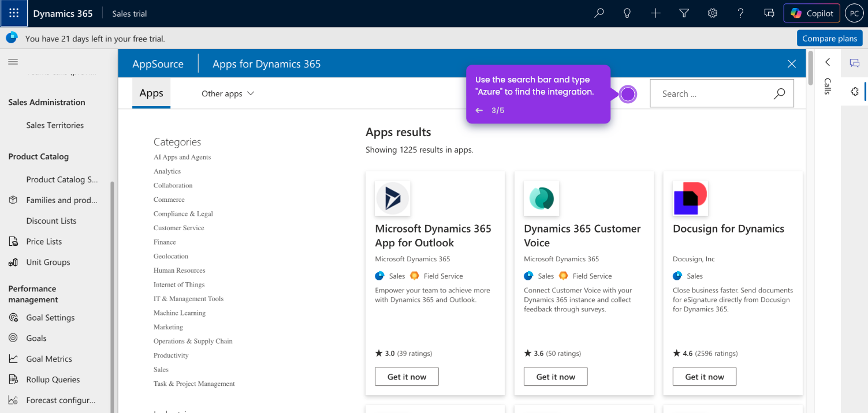
Task: Open Sales Territories in sidebar
Action: (55, 125)
